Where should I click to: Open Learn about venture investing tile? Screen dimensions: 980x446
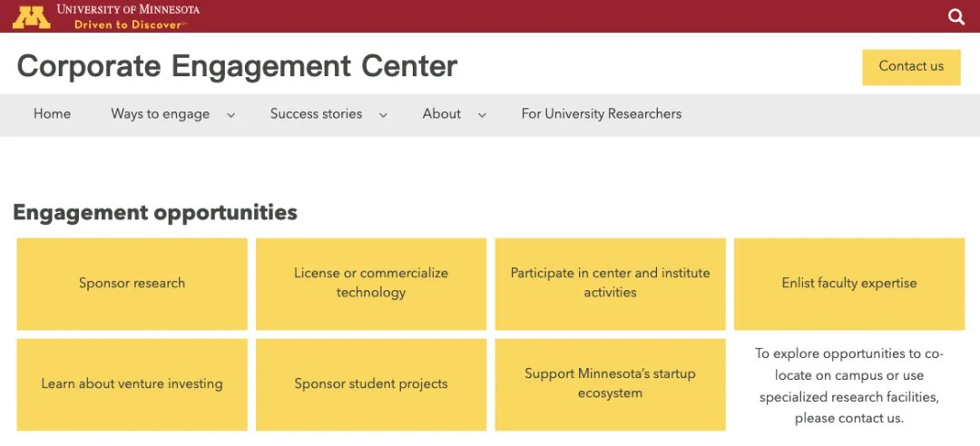(x=132, y=384)
